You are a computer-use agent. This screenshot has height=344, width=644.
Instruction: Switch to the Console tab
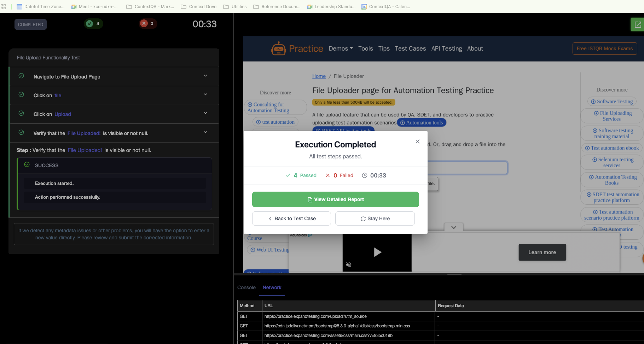coord(246,287)
